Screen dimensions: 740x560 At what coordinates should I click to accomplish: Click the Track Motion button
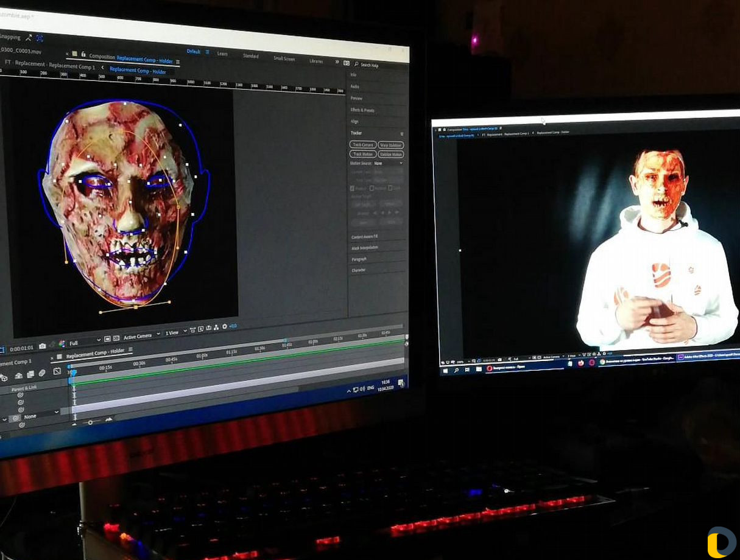pyautogui.click(x=363, y=154)
